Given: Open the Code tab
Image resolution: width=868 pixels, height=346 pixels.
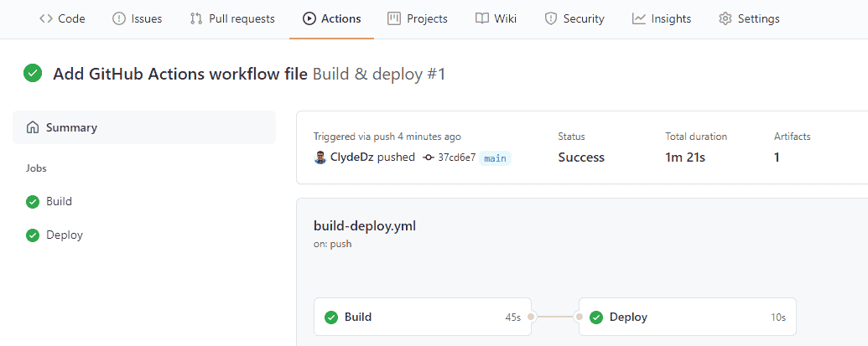Looking at the screenshot, I should point(62,18).
